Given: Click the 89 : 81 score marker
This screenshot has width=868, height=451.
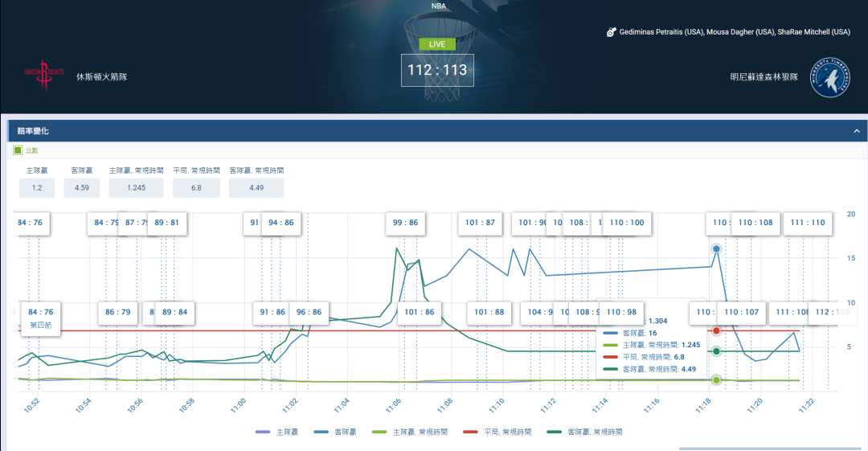Looking at the screenshot, I should point(166,223).
